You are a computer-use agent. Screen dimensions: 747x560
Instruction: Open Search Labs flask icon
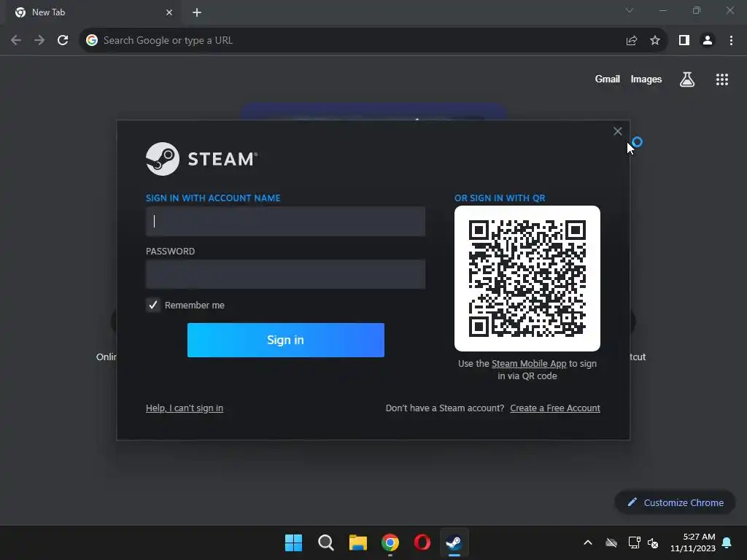pyautogui.click(x=687, y=79)
